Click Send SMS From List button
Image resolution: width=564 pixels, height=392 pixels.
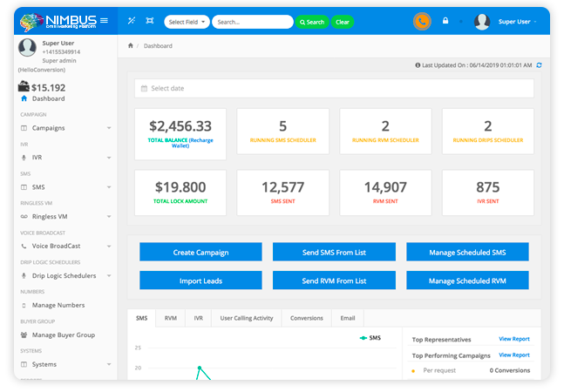[334, 253]
